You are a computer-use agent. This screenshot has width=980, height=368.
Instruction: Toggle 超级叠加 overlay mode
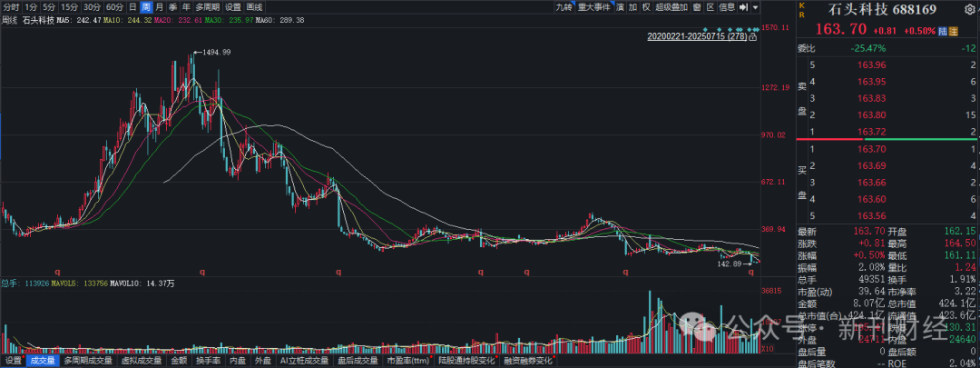pos(671,7)
